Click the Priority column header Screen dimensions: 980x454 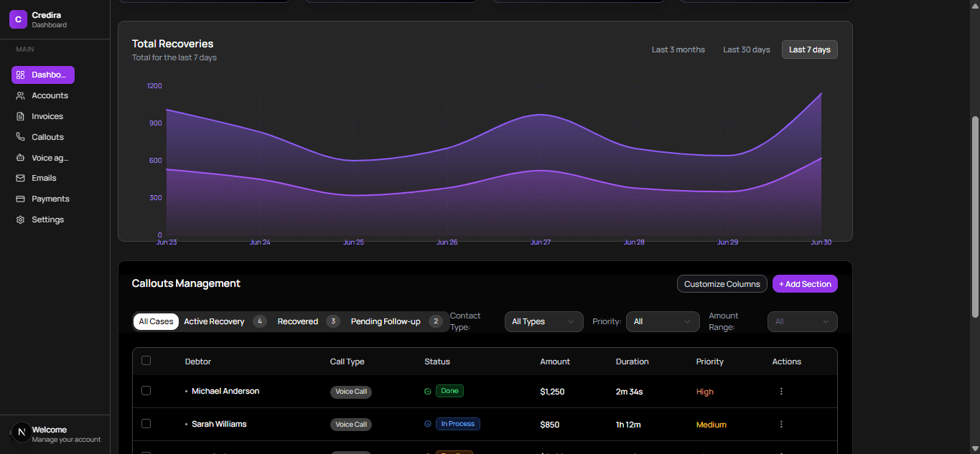(710, 361)
